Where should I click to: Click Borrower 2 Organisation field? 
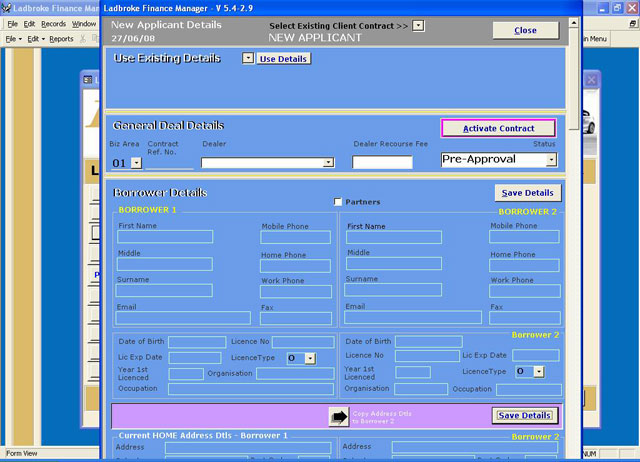[421, 389]
